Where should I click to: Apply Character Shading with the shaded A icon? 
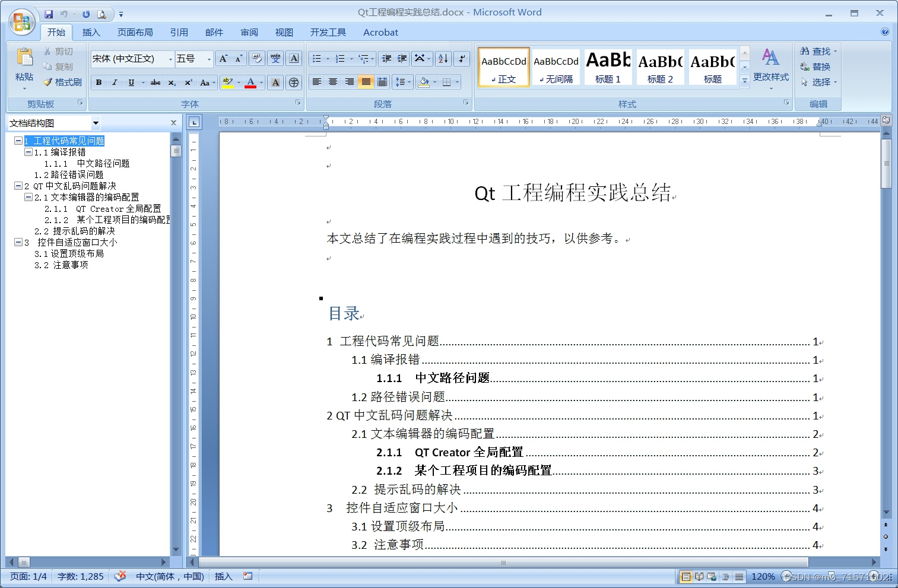coord(275,82)
